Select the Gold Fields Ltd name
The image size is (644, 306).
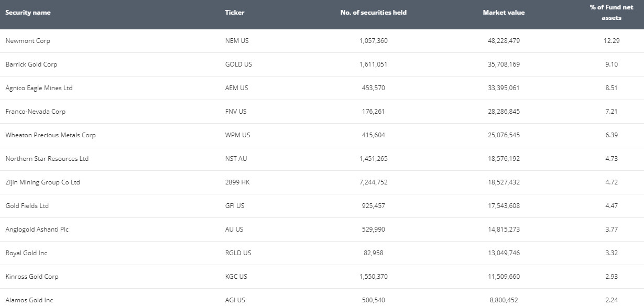coord(27,206)
